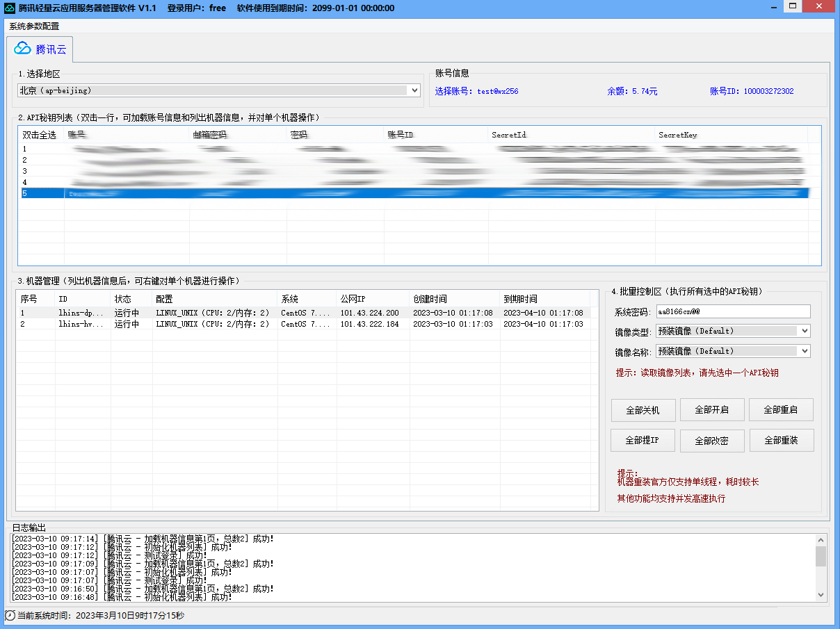The image size is (840, 629).
Task: Open the region dropdown showing 北京 (ap-beijing)
Action: point(219,90)
